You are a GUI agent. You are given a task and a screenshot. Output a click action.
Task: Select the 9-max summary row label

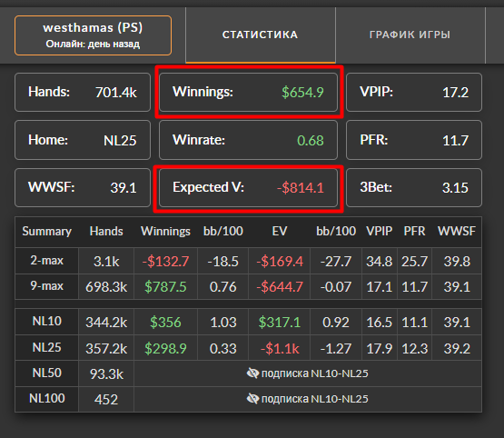(x=47, y=286)
